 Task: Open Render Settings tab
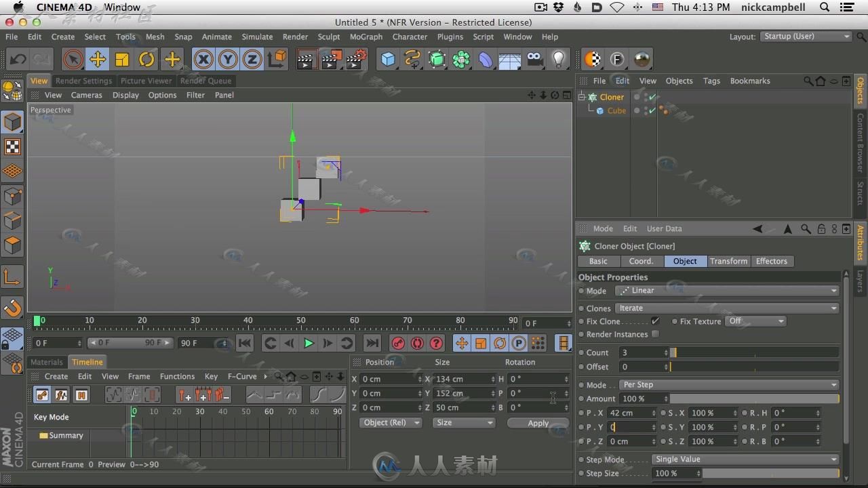[x=83, y=81]
